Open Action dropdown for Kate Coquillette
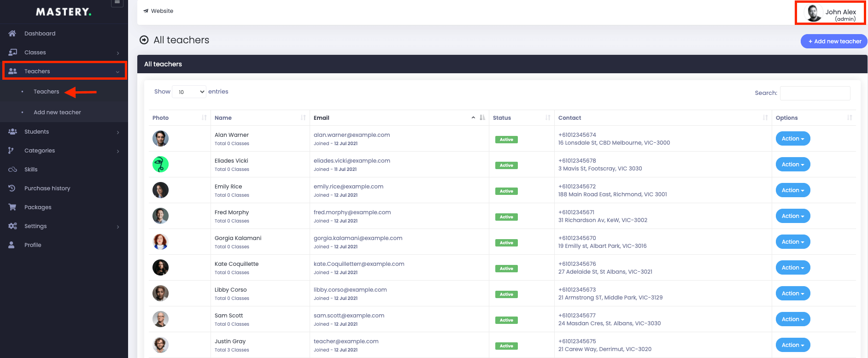Viewport: 868px width, 358px height. tap(793, 268)
